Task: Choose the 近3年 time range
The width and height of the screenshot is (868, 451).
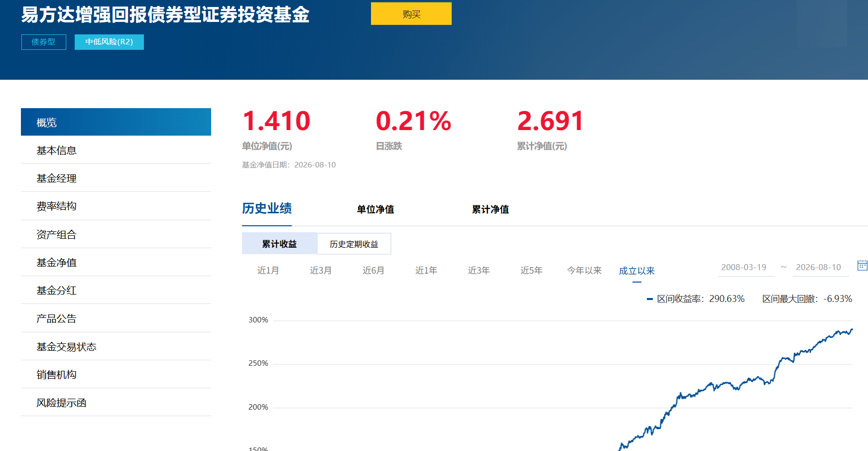Action: click(x=479, y=271)
